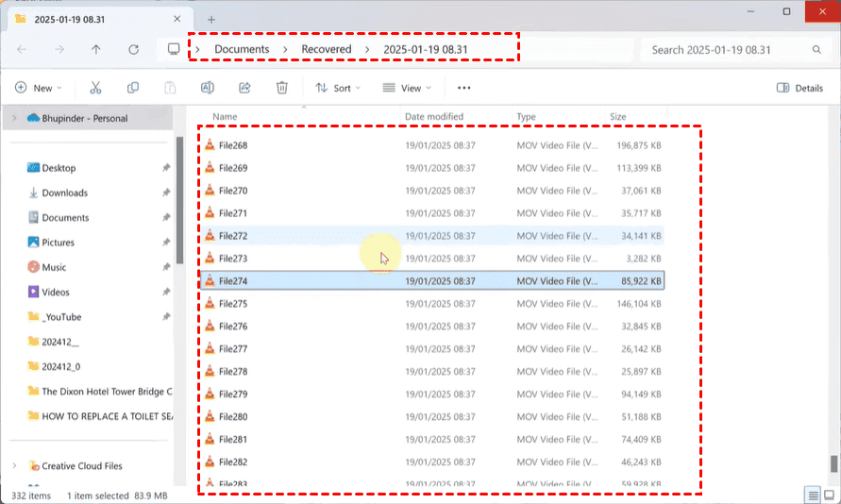The image size is (841, 504).
Task: Open the New item dropdown
Action: click(x=38, y=88)
